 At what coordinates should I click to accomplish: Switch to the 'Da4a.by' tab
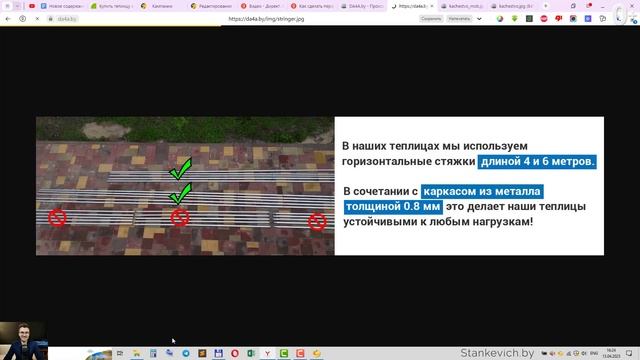(362, 6)
